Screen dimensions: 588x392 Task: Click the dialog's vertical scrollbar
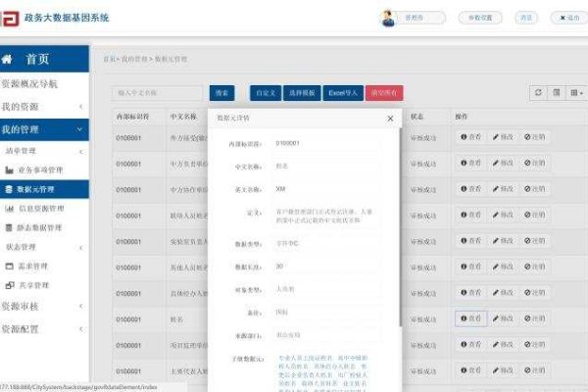(x=400, y=227)
